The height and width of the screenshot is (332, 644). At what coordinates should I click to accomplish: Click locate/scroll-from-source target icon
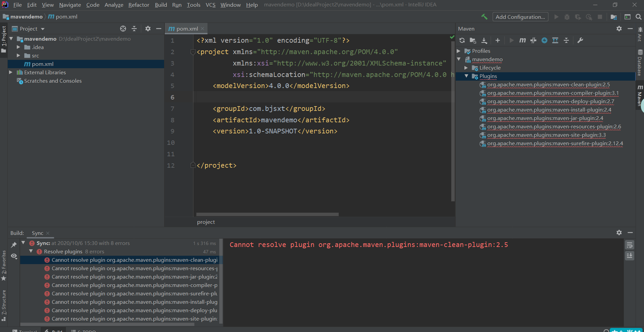[123, 29]
